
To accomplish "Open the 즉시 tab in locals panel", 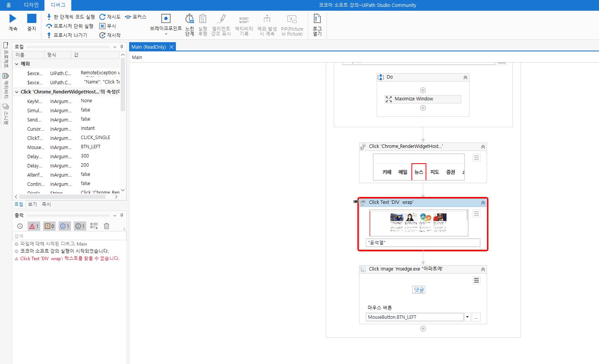I will pyautogui.click(x=46, y=204).
